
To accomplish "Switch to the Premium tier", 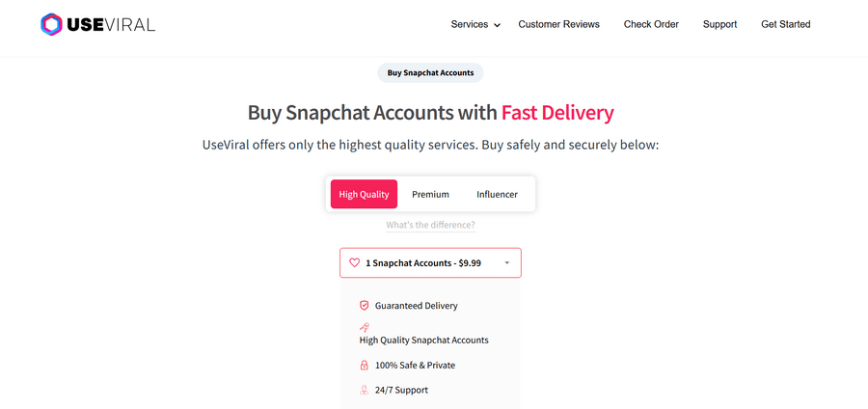I will pyautogui.click(x=430, y=194).
